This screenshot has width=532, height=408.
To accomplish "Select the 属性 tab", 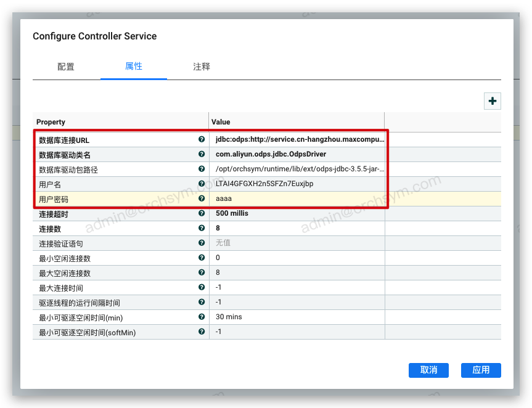I will pyautogui.click(x=134, y=66).
